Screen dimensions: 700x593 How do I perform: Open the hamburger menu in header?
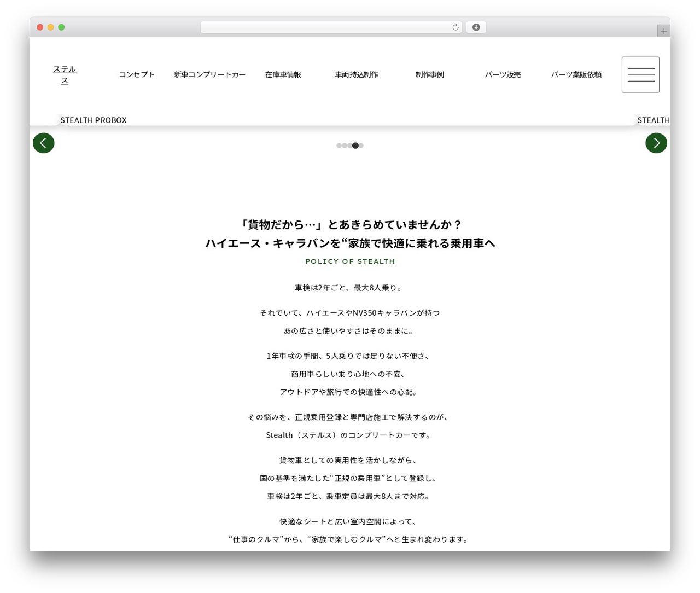coord(640,74)
